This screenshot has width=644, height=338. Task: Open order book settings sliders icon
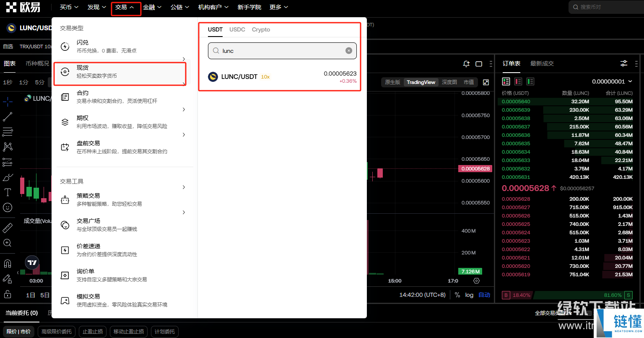pyautogui.click(x=624, y=63)
